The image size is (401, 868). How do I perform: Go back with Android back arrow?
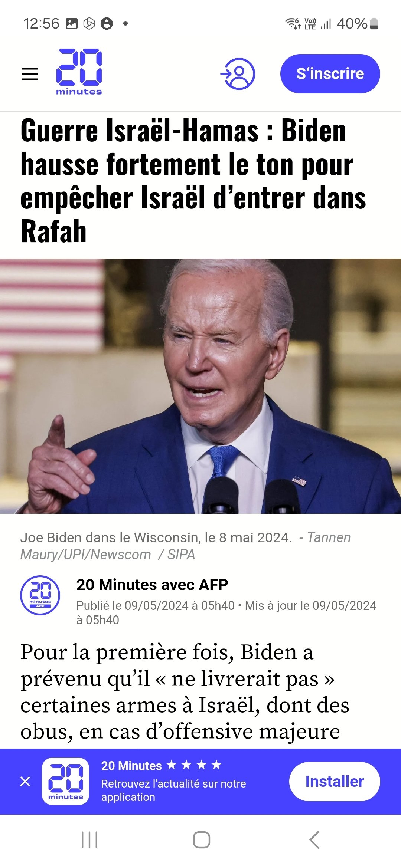[314, 840]
